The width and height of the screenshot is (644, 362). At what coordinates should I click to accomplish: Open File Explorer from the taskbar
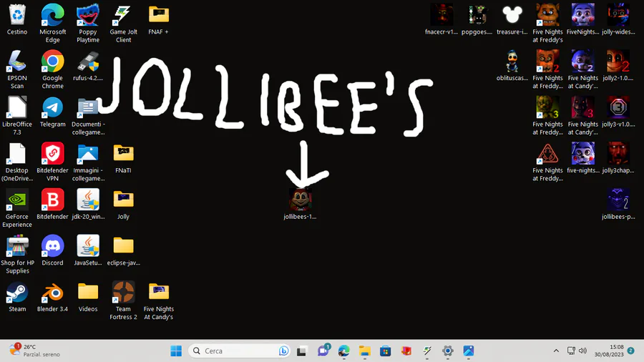pos(365,351)
